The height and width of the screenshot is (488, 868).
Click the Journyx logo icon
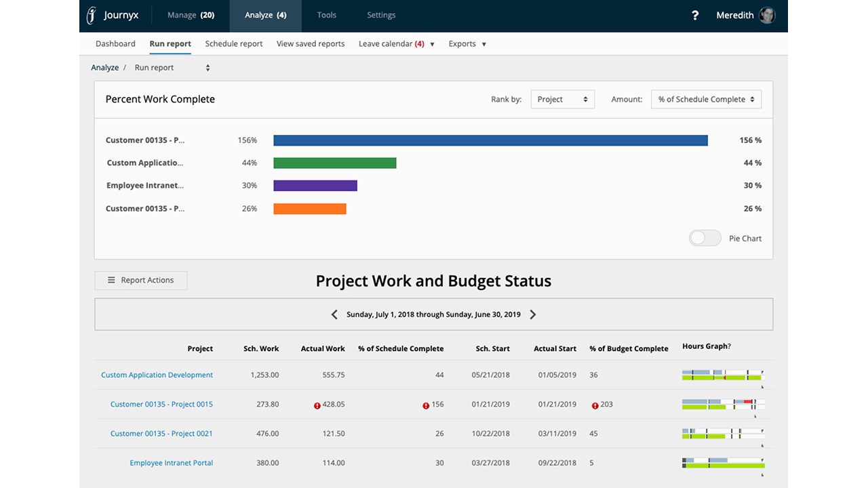tap(92, 16)
